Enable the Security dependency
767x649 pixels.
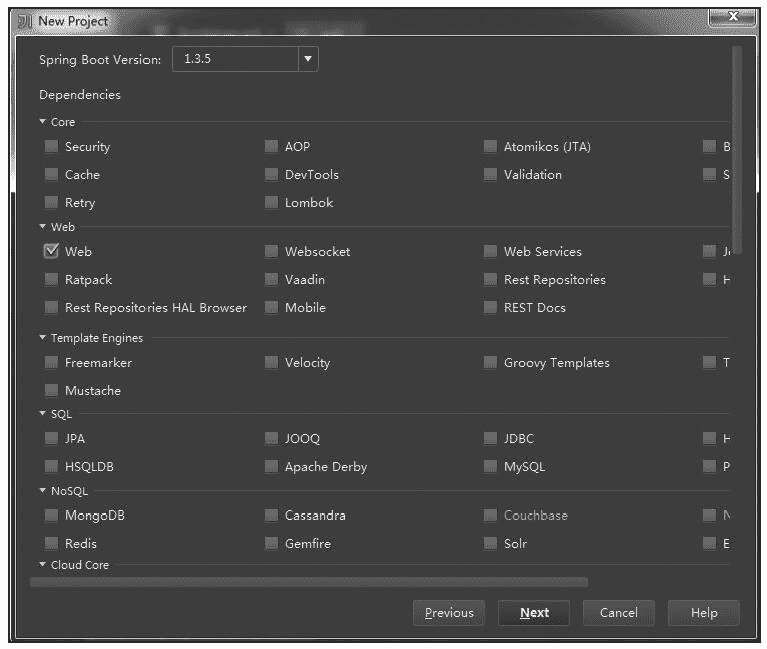coord(51,147)
